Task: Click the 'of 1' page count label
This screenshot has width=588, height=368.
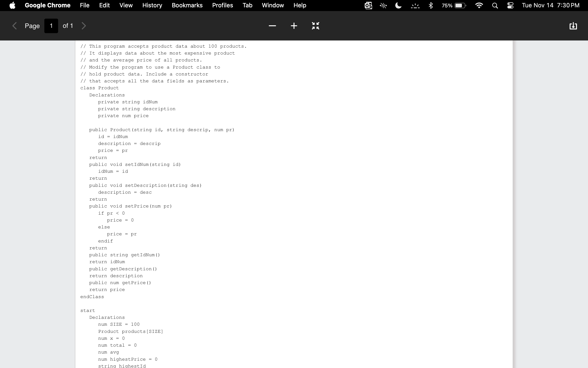Action: [68, 26]
